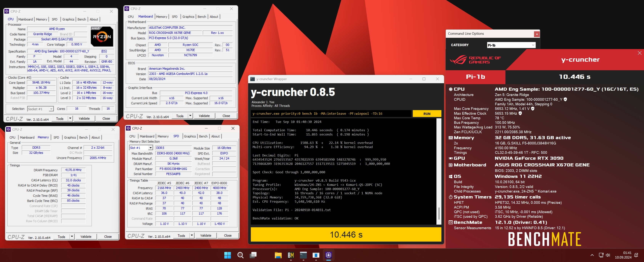Expand Tools arrow in CPU-Z CPU window
The image size is (644, 262).
point(70,118)
